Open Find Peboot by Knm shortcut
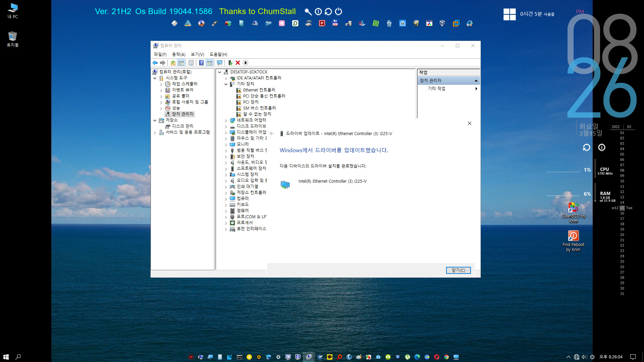The width and height of the screenshot is (644, 362). point(573,241)
